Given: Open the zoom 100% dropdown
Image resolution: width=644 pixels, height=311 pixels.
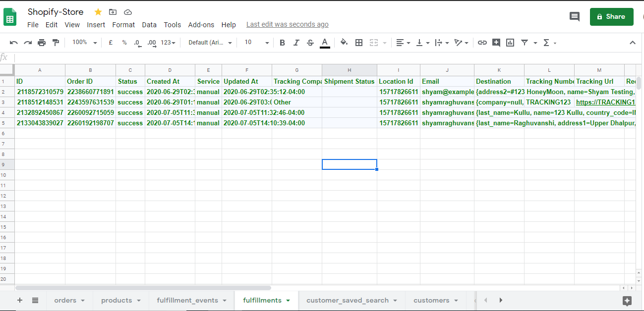Looking at the screenshot, I should pyautogui.click(x=84, y=43).
